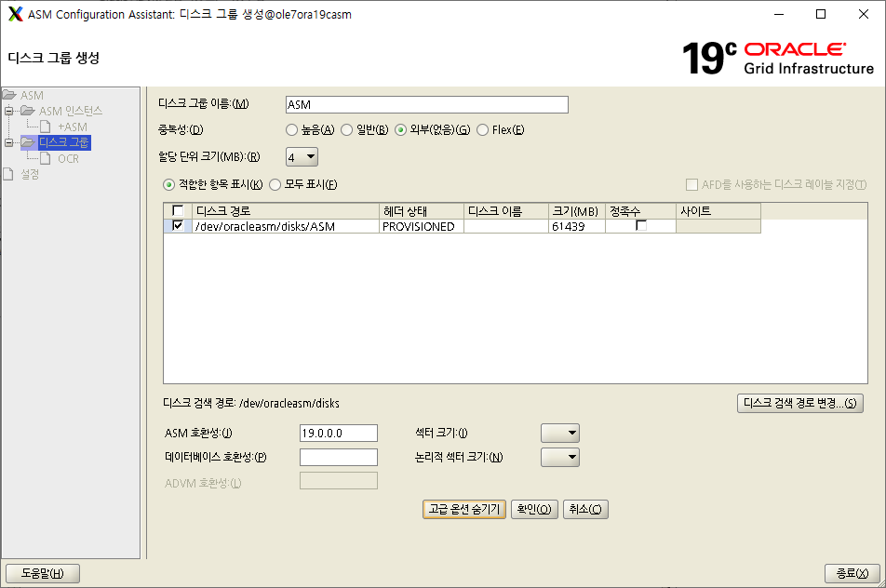Click PROVISIONED header status cell
Screen dimensions: 886x588
(x=422, y=226)
